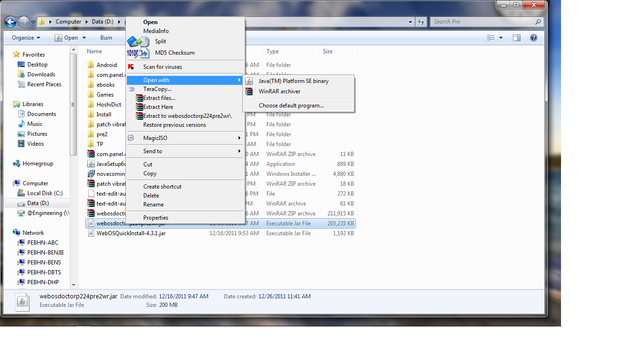Click the text-edit-au blank file icon
Screen dimensions: 644x362
[x=91, y=194]
